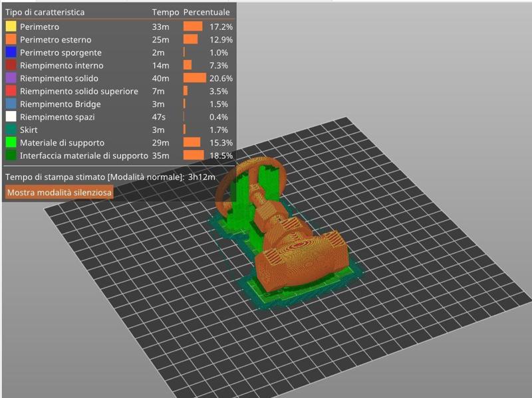Toggle Riempimento interno dark red swatch

[11, 65]
